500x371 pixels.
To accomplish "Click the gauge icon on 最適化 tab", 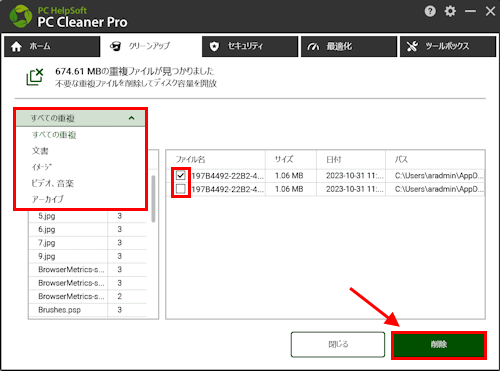I will pos(313,46).
